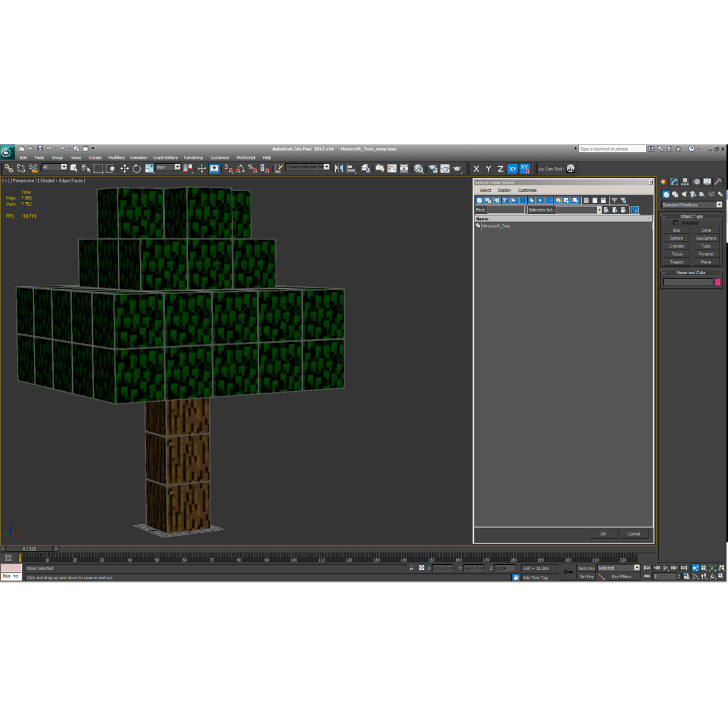Open the key filter Selected dropdown
This screenshot has height=728, width=728.
click(x=619, y=568)
